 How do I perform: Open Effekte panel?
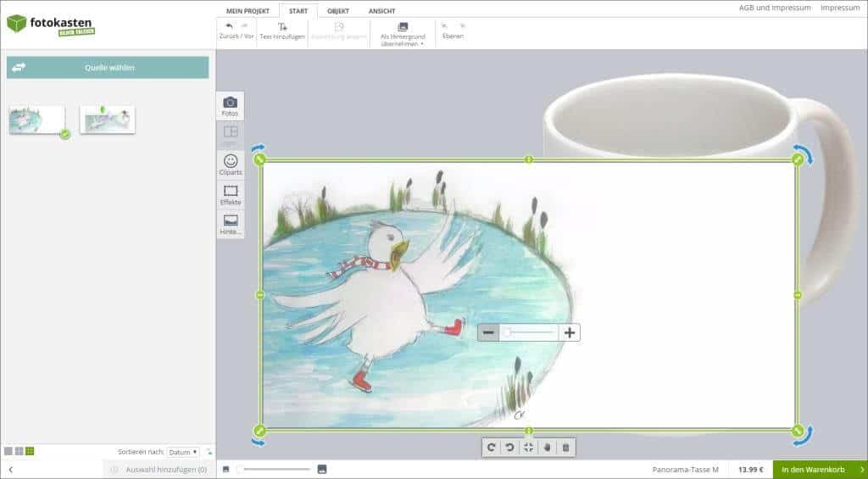click(231, 195)
